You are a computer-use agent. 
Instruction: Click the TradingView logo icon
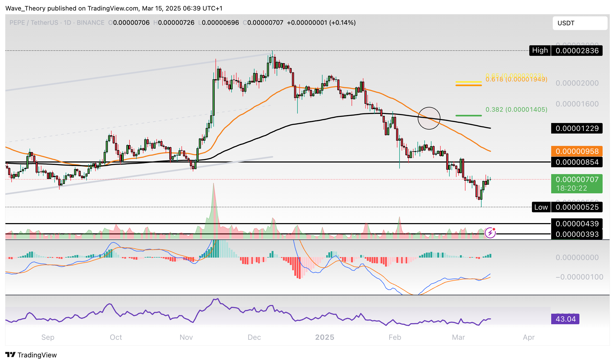pyautogui.click(x=11, y=355)
